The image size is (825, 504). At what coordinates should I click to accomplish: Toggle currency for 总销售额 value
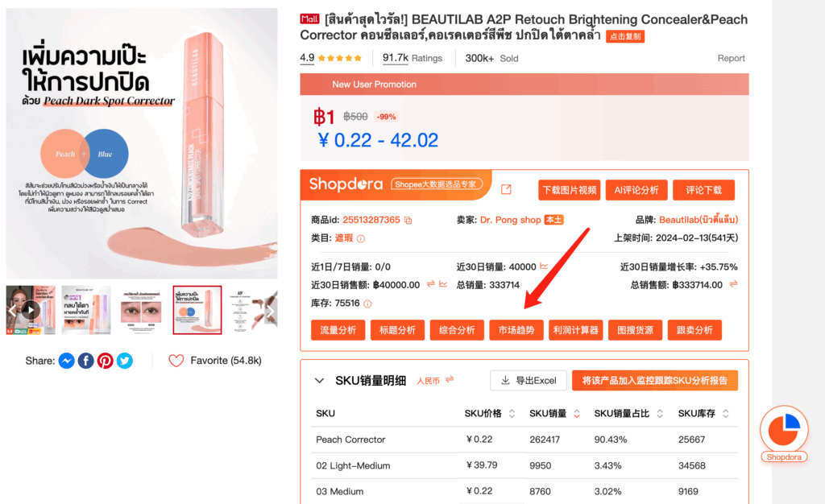tap(733, 284)
